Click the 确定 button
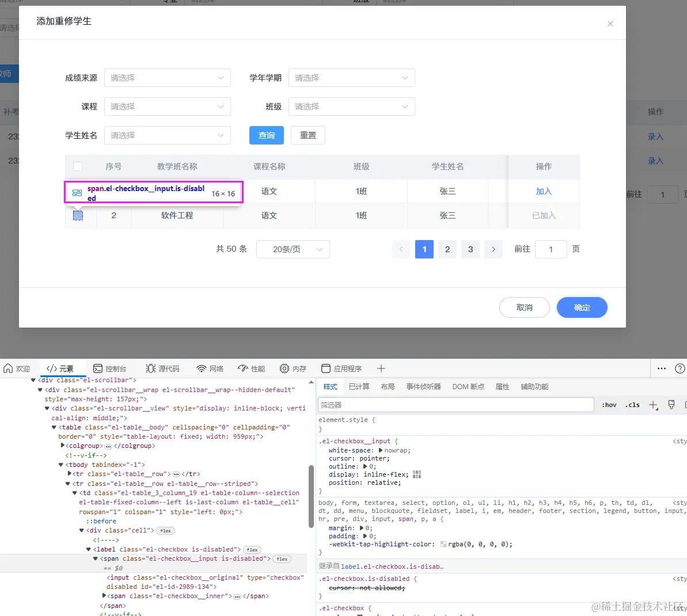Screen dimensions: 687x616 [582, 307]
